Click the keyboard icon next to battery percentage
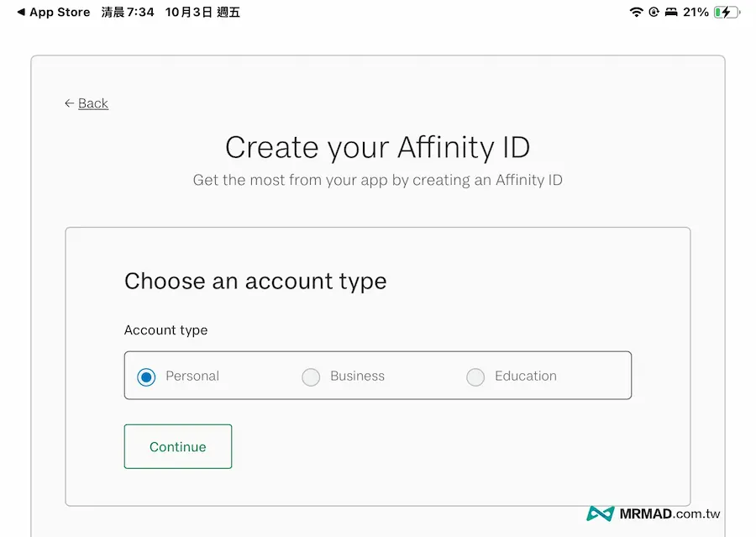This screenshot has height=537, width=756. (x=671, y=12)
